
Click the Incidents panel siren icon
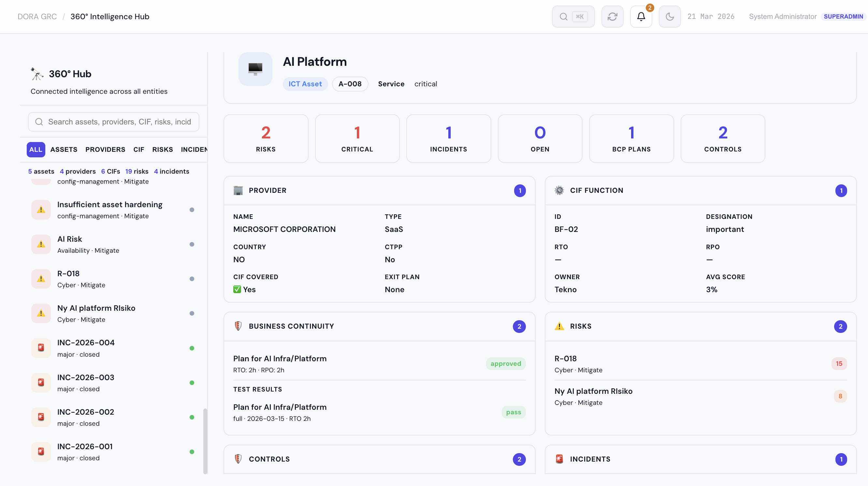[559, 459]
